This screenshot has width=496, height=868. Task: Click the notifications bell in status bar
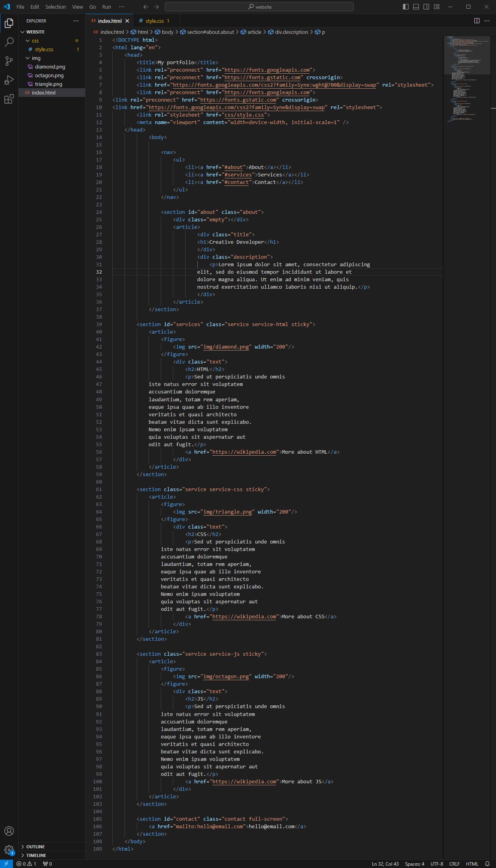(x=487, y=864)
